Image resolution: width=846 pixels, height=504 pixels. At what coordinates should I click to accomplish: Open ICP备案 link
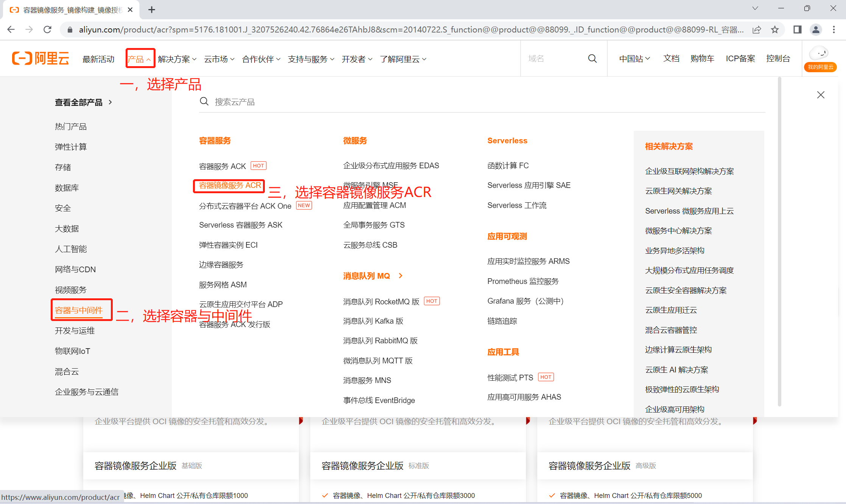pyautogui.click(x=740, y=59)
